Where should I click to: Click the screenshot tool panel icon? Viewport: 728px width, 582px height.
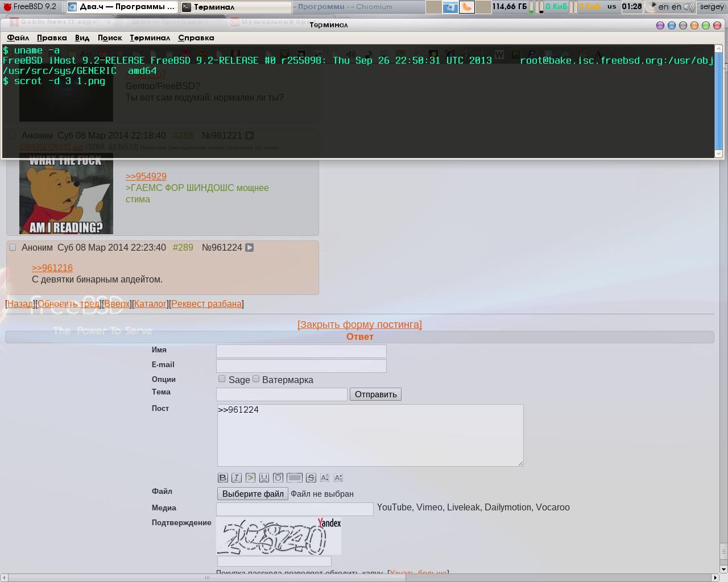click(x=450, y=7)
